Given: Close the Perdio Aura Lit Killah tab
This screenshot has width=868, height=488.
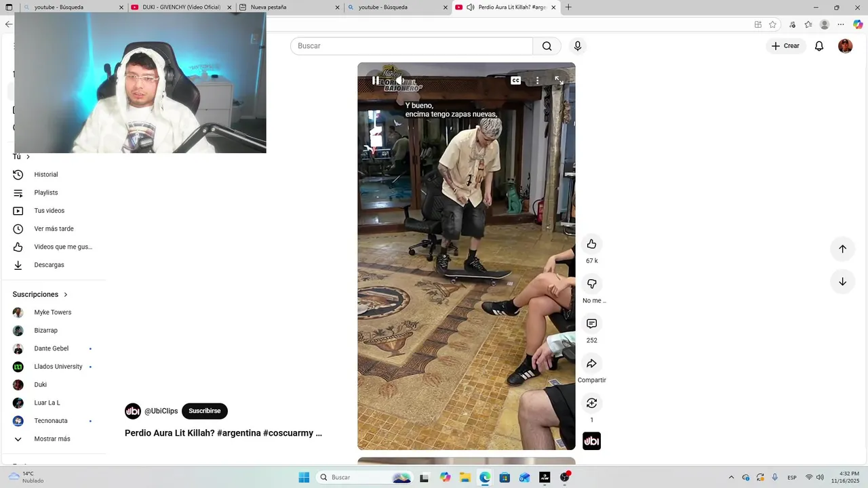Looking at the screenshot, I should point(553,7).
